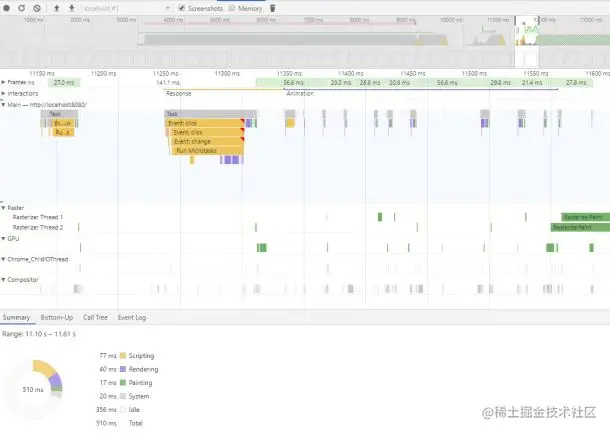Click the Record button in Performance toolbar

click(7, 8)
